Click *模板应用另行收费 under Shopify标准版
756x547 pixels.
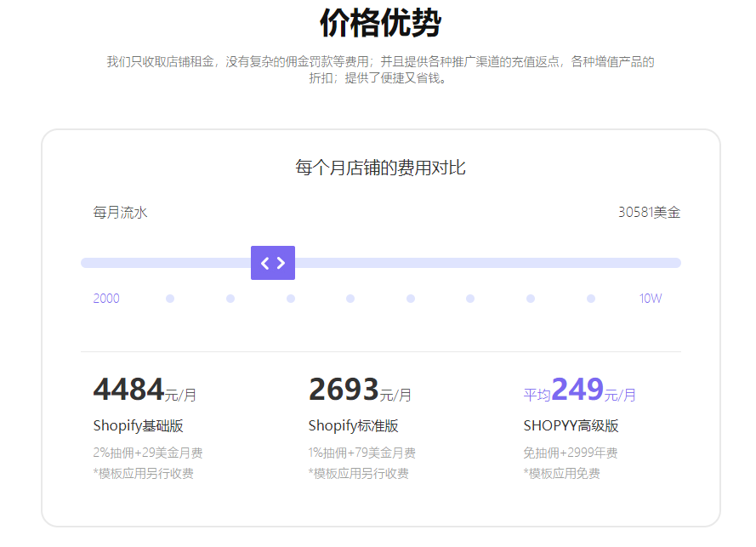(359, 474)
